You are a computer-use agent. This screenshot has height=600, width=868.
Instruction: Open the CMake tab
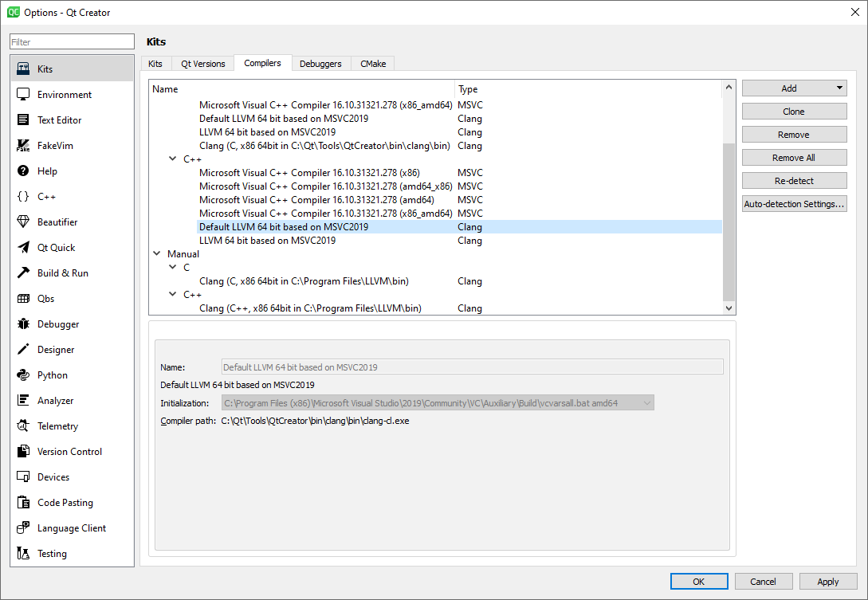click(373, 64)
